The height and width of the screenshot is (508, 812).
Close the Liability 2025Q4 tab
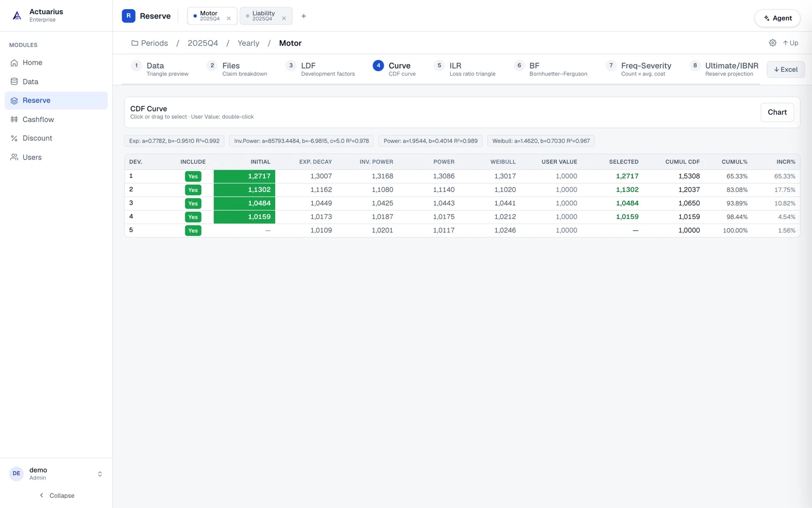coord(284,19)
